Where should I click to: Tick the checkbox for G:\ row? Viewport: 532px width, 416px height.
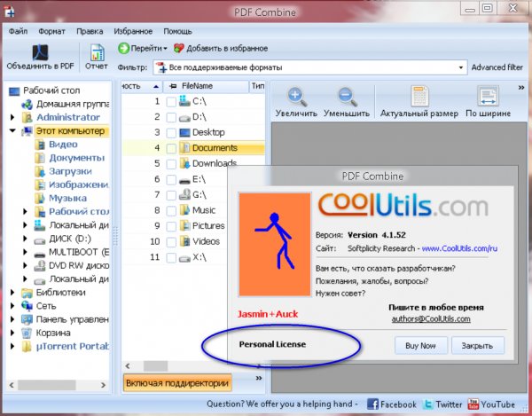coord(171,195)
